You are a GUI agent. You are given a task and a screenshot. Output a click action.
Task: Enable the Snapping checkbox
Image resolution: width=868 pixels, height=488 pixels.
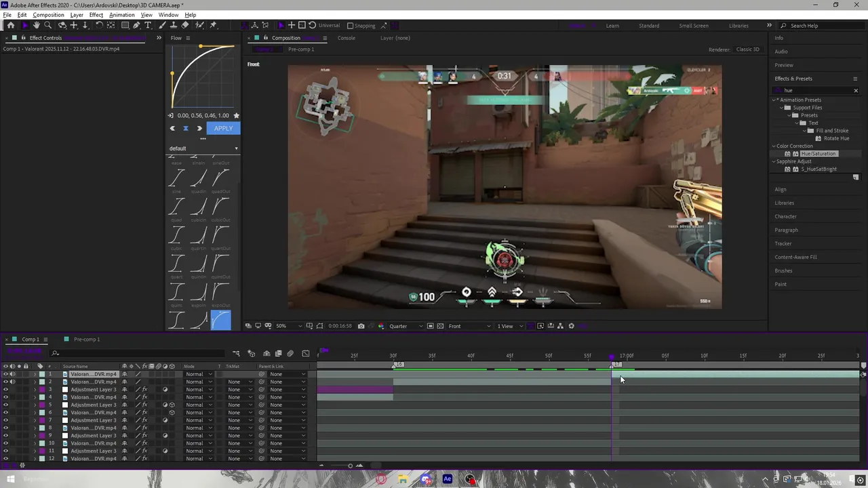click(350, 26)
